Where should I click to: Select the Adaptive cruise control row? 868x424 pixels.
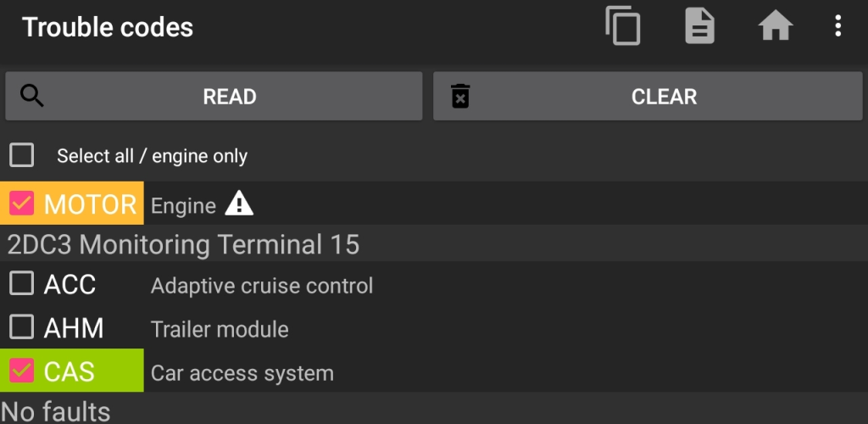(434, 284)
